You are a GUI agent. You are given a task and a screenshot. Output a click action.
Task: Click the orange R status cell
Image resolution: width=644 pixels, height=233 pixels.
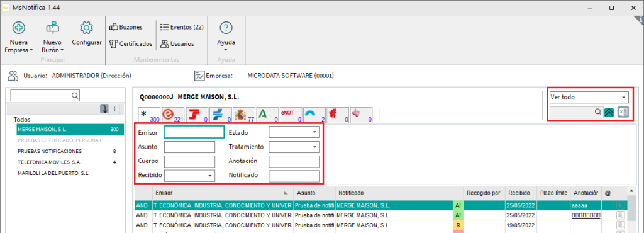click(458, 225)
